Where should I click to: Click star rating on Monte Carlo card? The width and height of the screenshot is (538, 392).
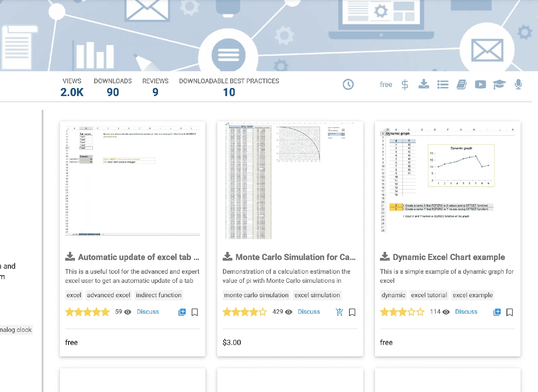(245, 312)
